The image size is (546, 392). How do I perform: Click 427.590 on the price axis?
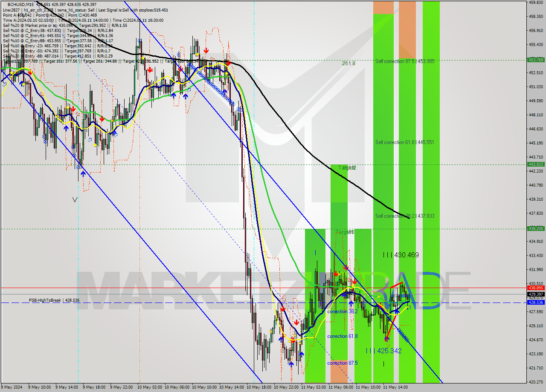[536, 311]
